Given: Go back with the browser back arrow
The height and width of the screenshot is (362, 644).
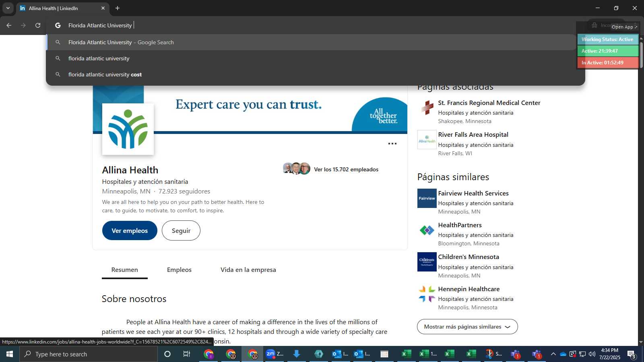Looking at the screenshot, I should pyautogui.click(x=9, y=25).
